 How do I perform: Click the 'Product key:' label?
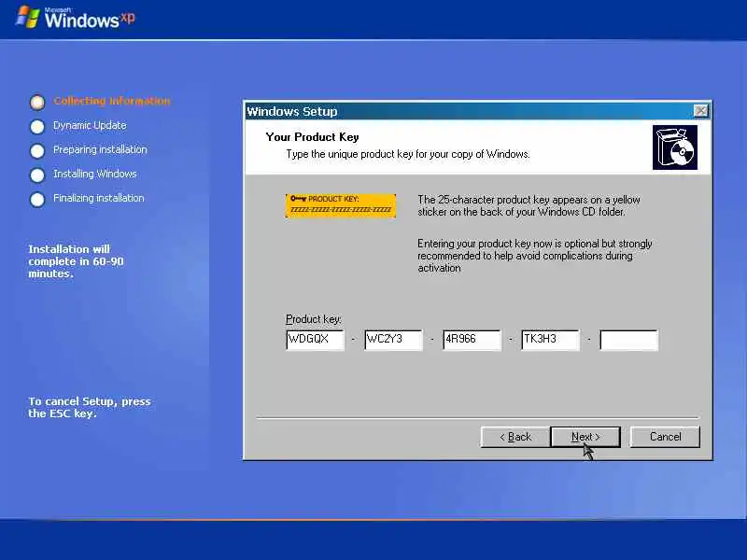[314, 319]
